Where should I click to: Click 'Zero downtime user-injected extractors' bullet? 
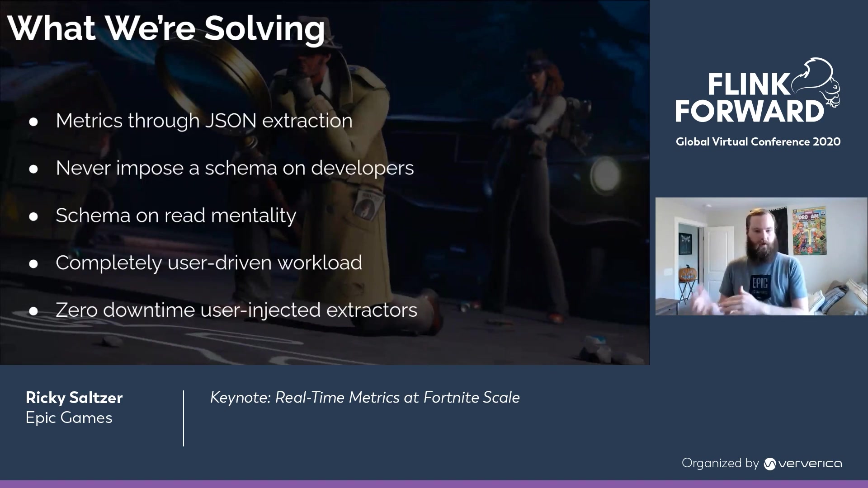(236, 310)
